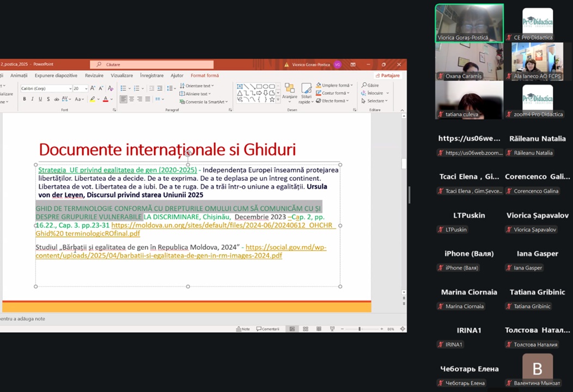Open Stiluri rapide quick styles
This screenshot has height=392, width=573.
click(306, 93)
